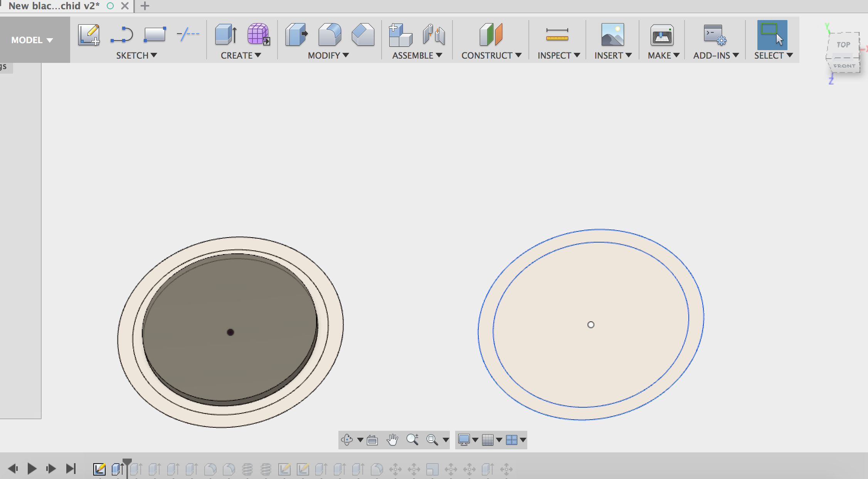Add a new document tab
Image resolution: width=868 pixels, height=479 pixels.
(145, 6)
